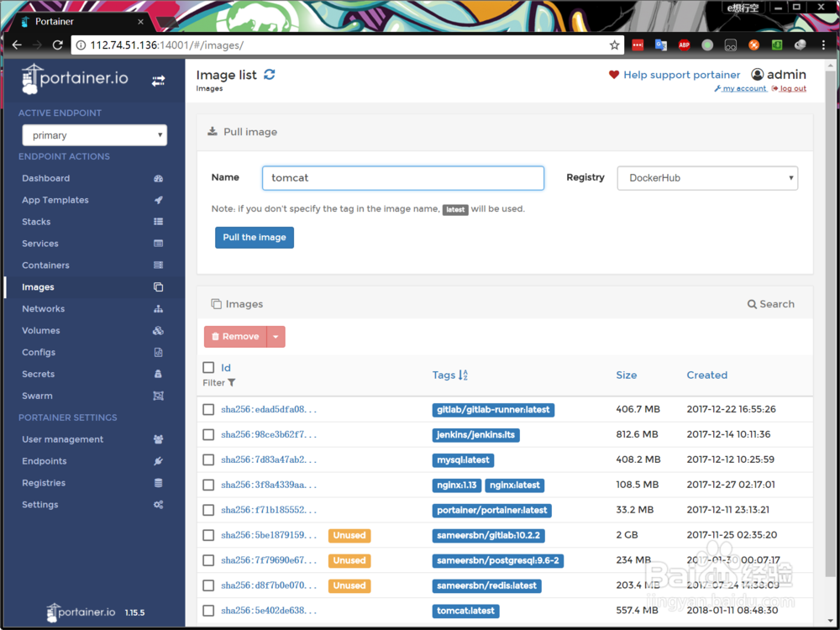The image size is (840, 630).
Task: Check the select-all checkbox beside Id
Action: pyautogui.click(x=208, y=368)
